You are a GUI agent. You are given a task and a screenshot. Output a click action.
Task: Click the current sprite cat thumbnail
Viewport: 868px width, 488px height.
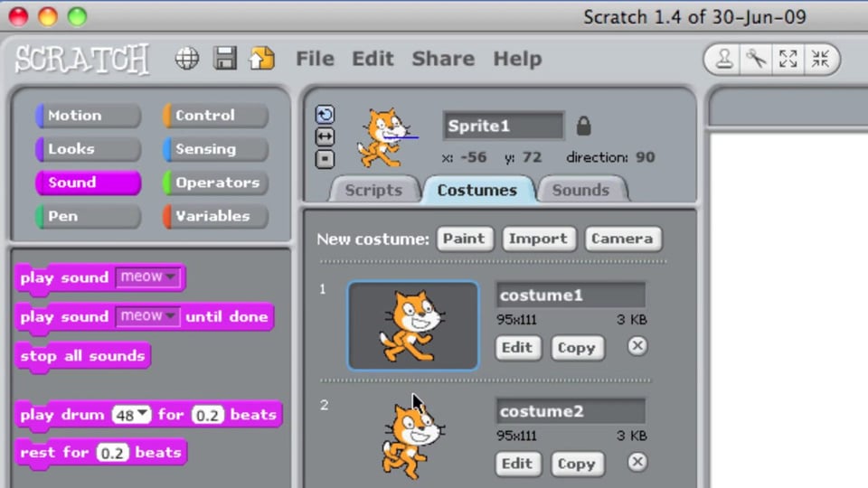click(386, 137)
